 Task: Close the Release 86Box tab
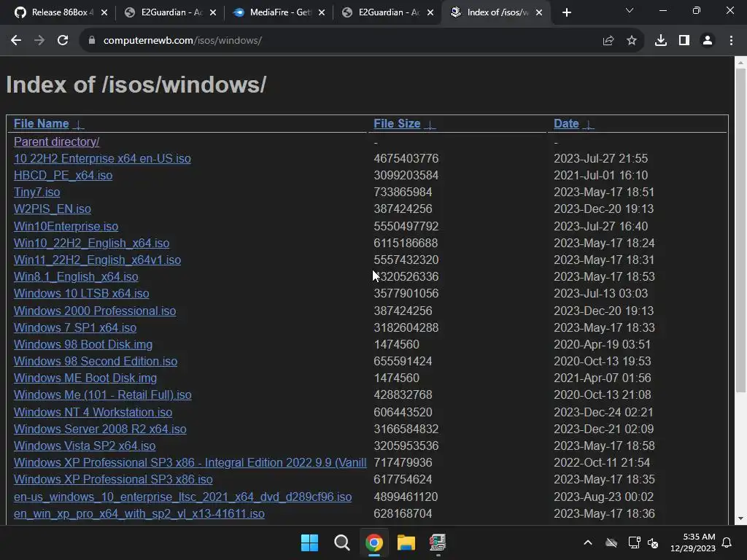tap(104, 12)
